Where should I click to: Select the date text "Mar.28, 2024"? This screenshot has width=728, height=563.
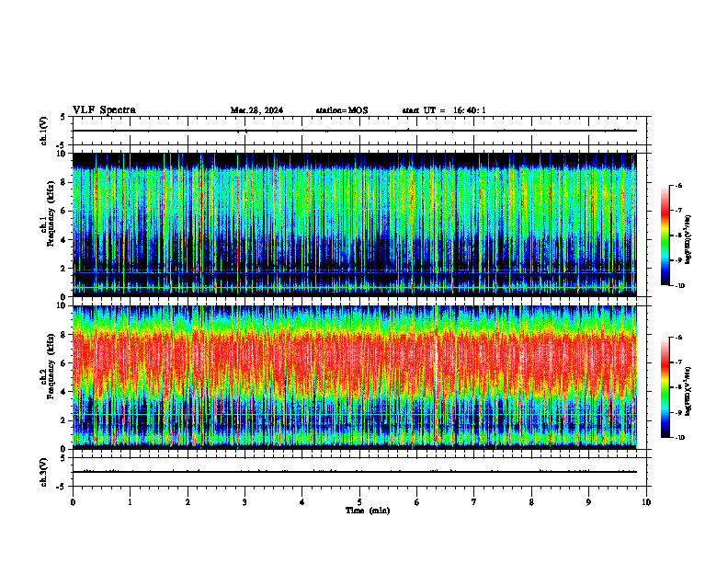256,110
